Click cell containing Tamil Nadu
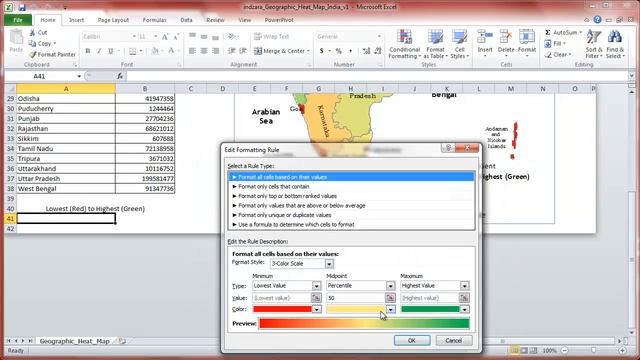Screen dimensions: 640x360 pos(66,149)
